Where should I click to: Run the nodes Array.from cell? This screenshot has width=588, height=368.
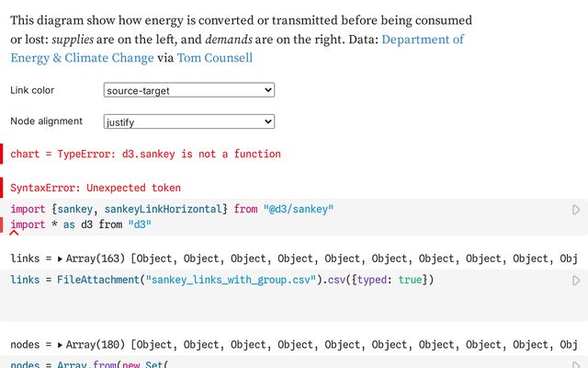coord(576,364)
